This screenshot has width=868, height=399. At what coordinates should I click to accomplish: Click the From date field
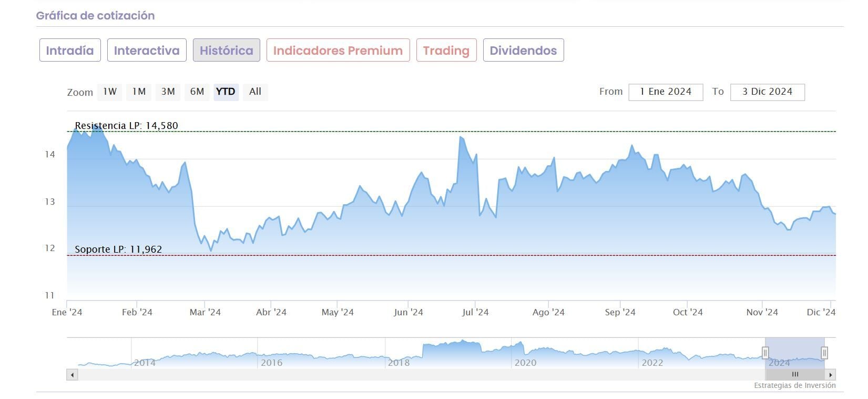tap(666, 92)
